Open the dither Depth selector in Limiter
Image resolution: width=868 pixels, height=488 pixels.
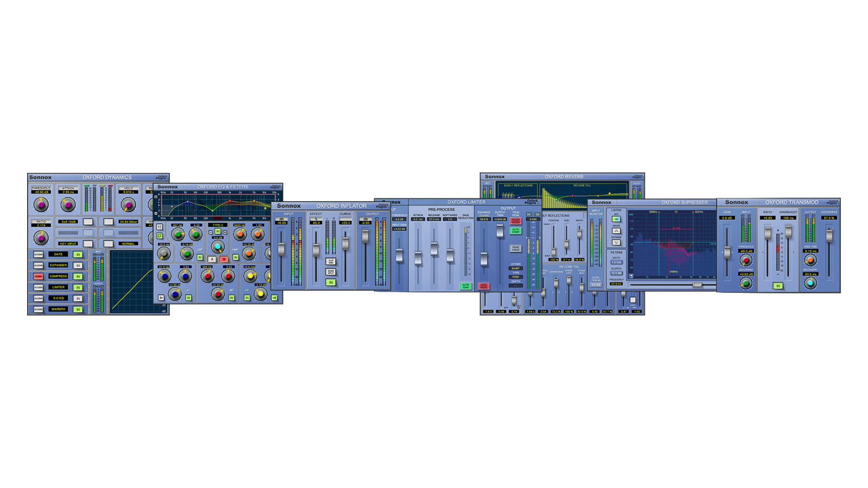point(516,285)
